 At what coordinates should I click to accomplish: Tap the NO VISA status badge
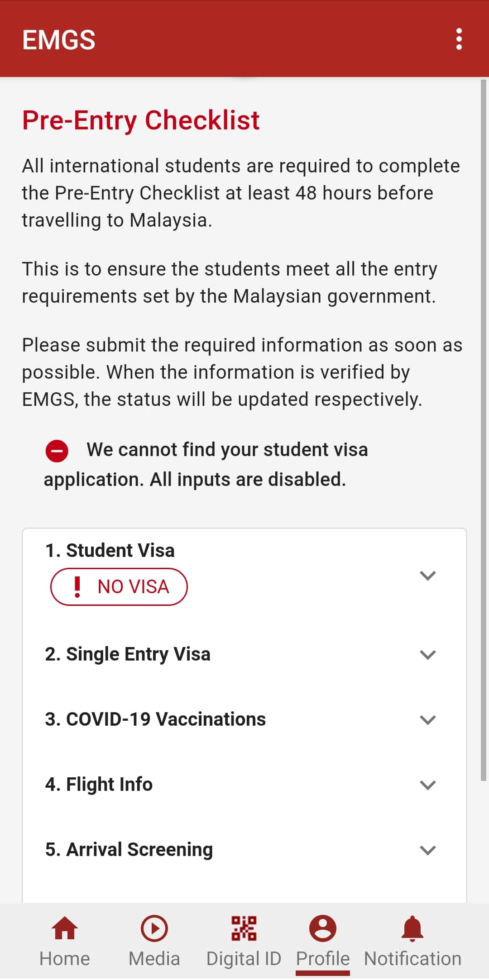tap(119, 587)
